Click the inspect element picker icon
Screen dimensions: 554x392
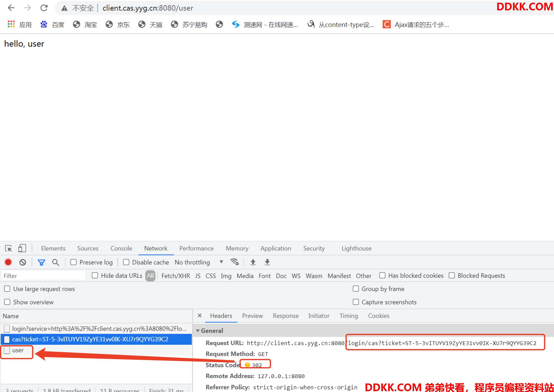tap(9, 248)
